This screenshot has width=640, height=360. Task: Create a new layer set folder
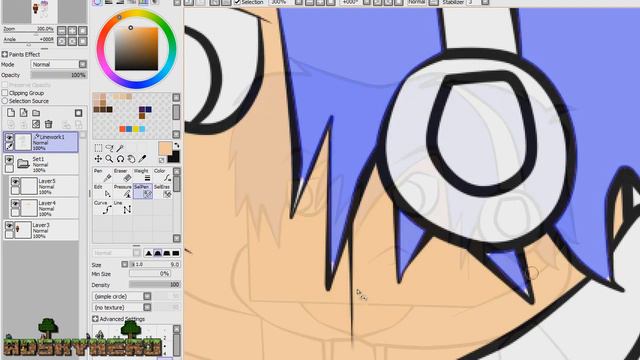point(36,113)
